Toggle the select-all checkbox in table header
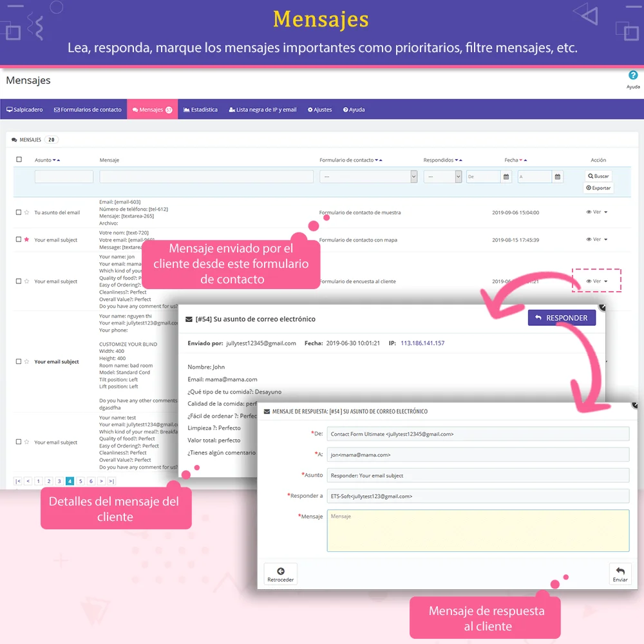 point(18,159)
